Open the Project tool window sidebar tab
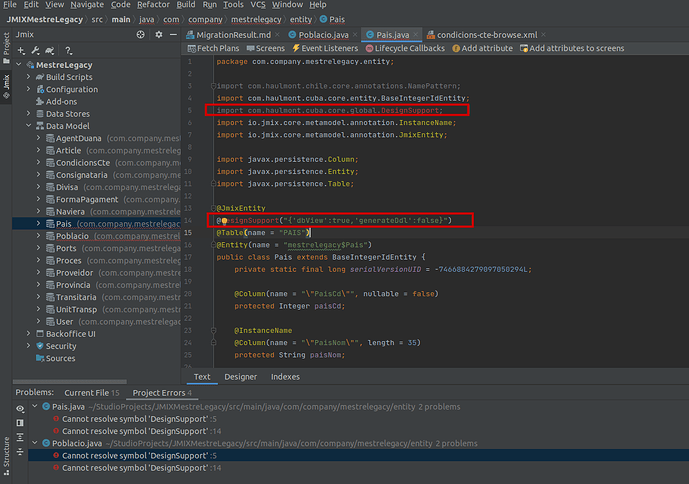 (x=6, y=48)
